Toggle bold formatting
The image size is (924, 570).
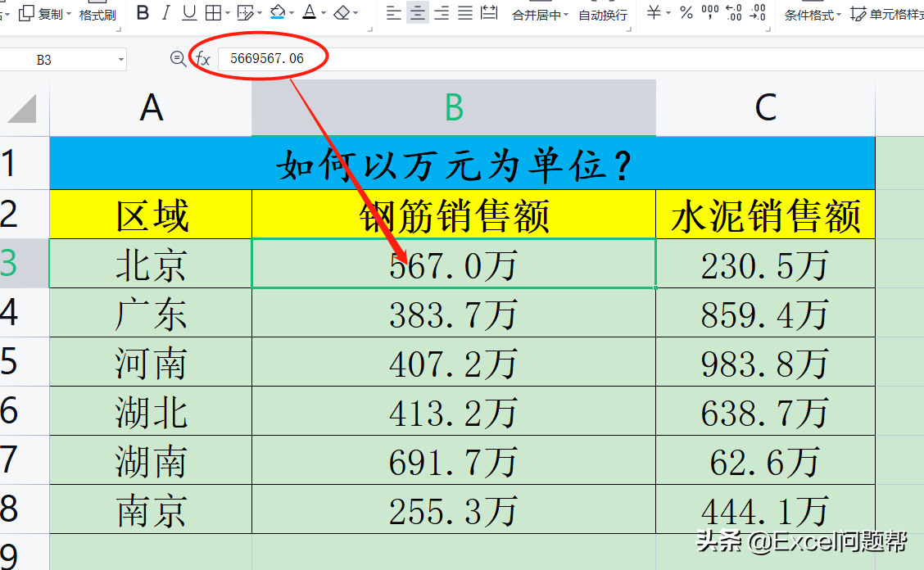[x=143, y=12]
